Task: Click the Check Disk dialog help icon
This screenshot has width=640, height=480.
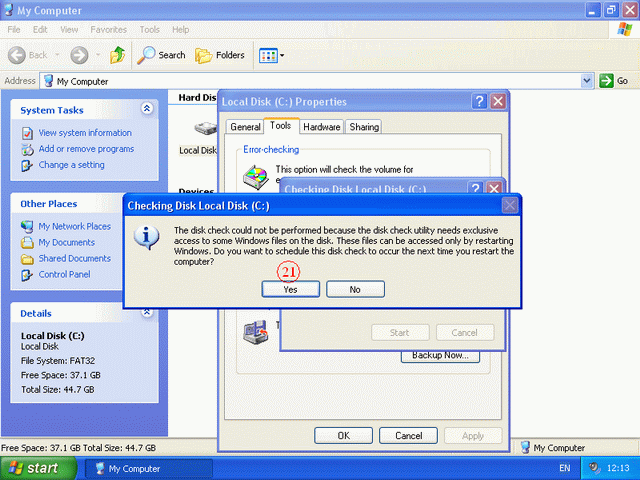Action: coord(476,188)
